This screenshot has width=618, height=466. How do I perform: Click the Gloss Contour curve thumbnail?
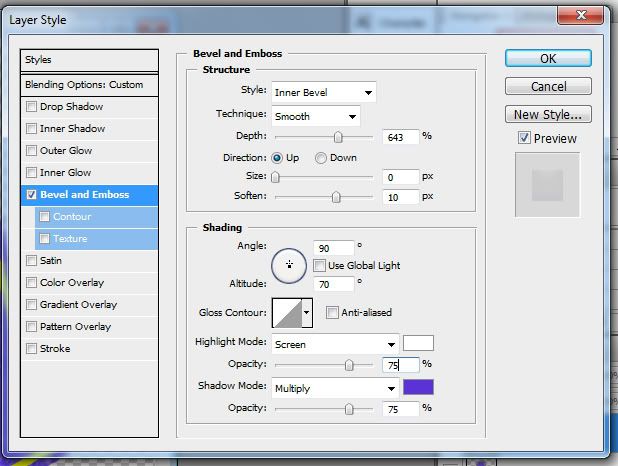coord(287,313)
